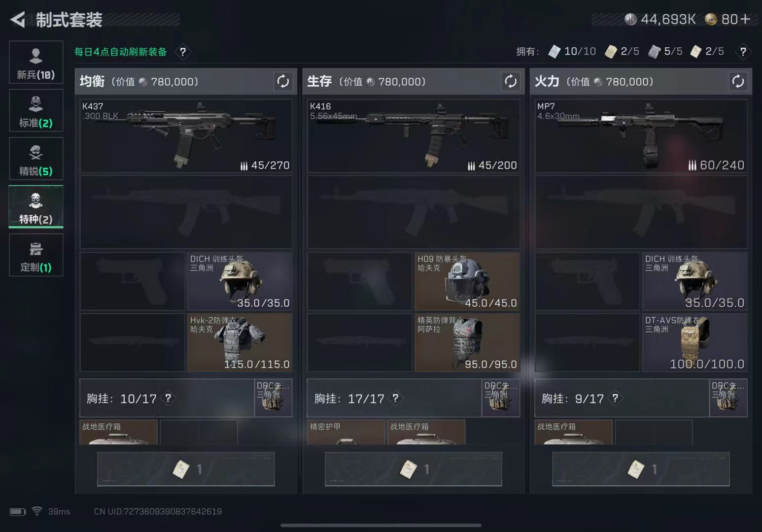Switch to the 新兵(10) tab
The image size is (762, 532).
click(x=36, y=62)
